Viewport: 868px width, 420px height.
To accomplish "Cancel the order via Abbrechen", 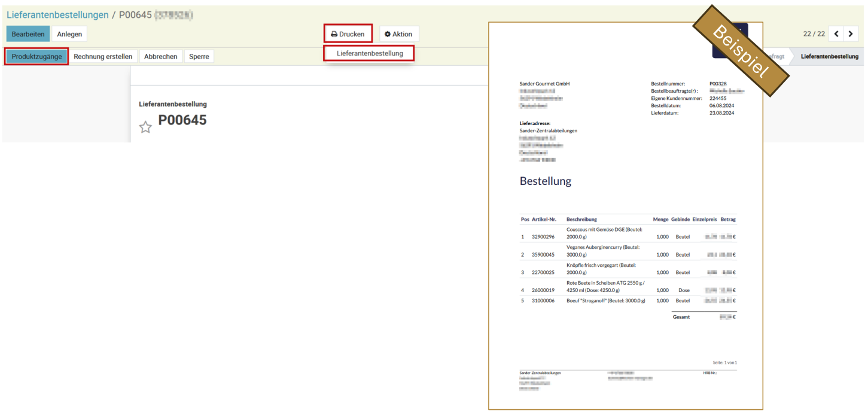I will 161,57.
